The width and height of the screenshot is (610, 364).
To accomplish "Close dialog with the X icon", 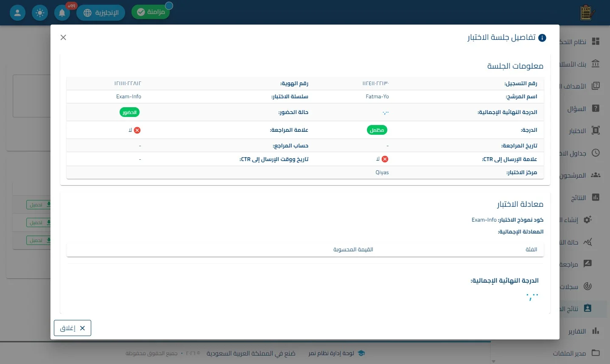I will coord(63,37).
